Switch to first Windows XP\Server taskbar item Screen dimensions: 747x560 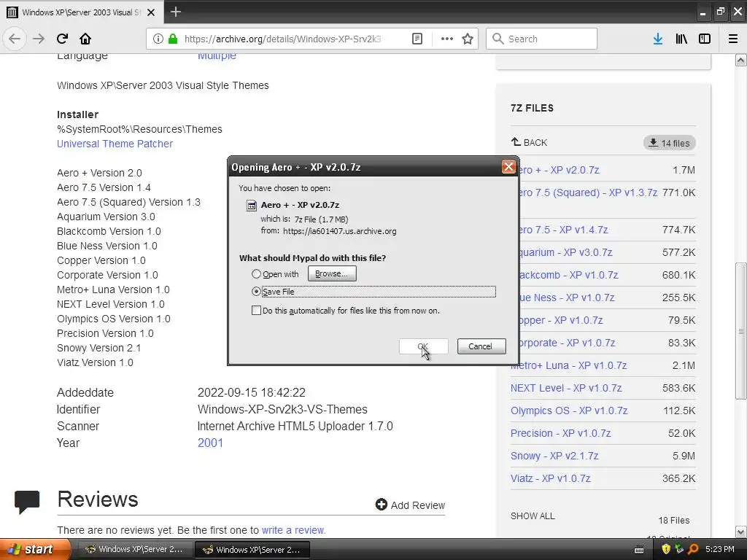click(x=134, y=549)
